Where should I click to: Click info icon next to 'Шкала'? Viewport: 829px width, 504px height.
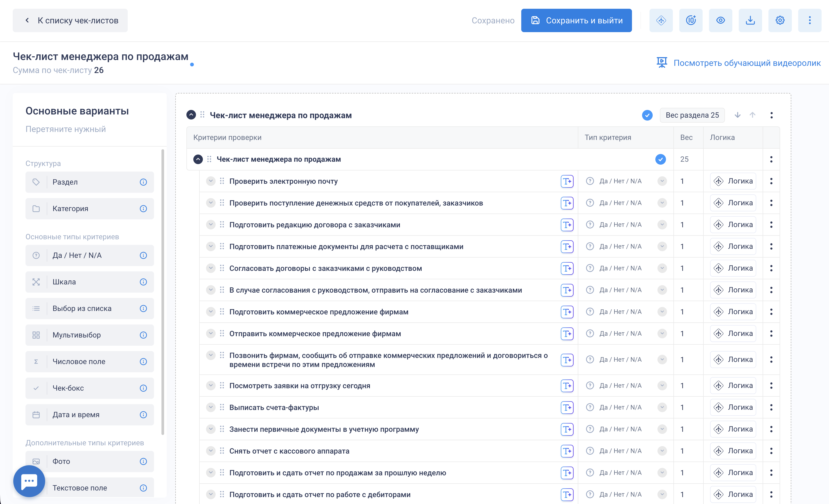tap(143, 282)
